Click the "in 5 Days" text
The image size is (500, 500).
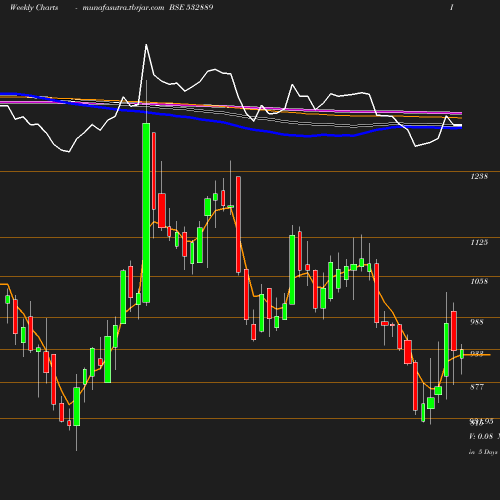tap(483, 452)
